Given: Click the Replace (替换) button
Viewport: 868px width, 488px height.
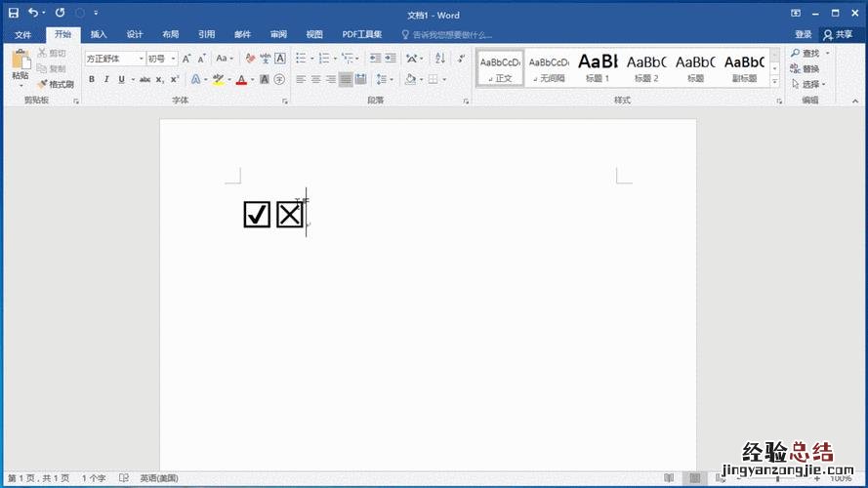Looking at the screenshot, I should click(808, 68).
